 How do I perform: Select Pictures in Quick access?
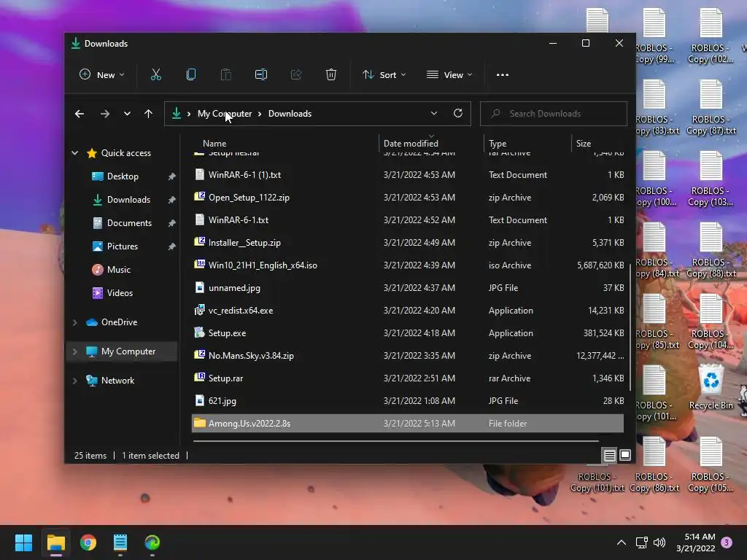click(123, 246)
